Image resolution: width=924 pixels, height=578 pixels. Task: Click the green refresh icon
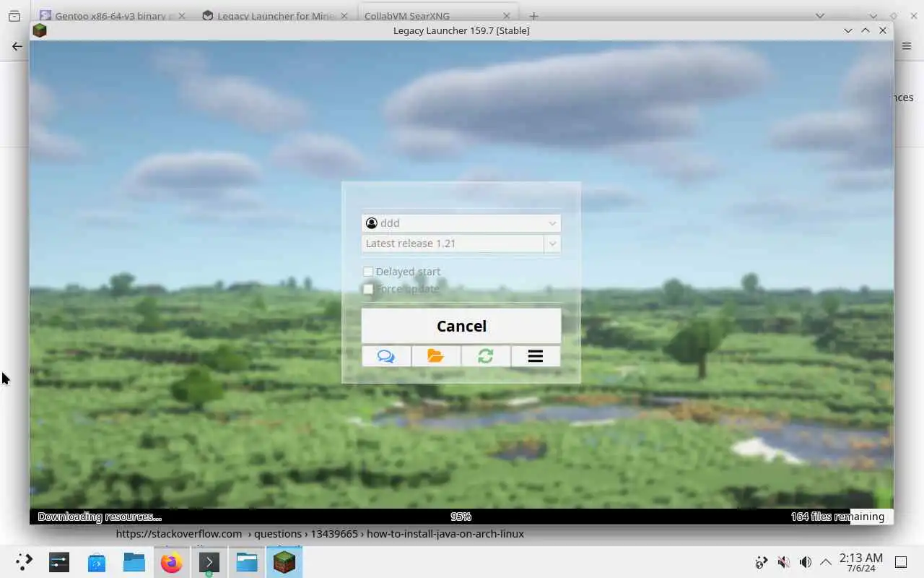click(x=486, y=356)
